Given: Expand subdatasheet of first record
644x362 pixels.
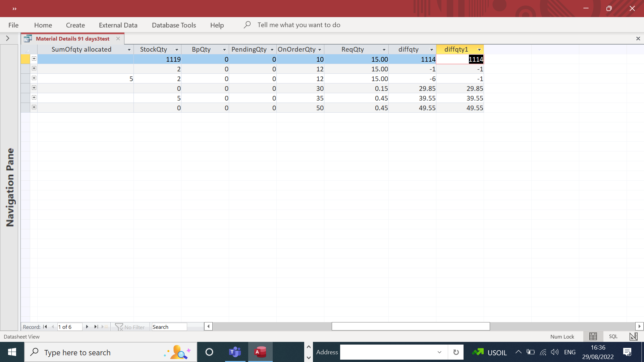Looking at the screenshot, I should point(34,59).
